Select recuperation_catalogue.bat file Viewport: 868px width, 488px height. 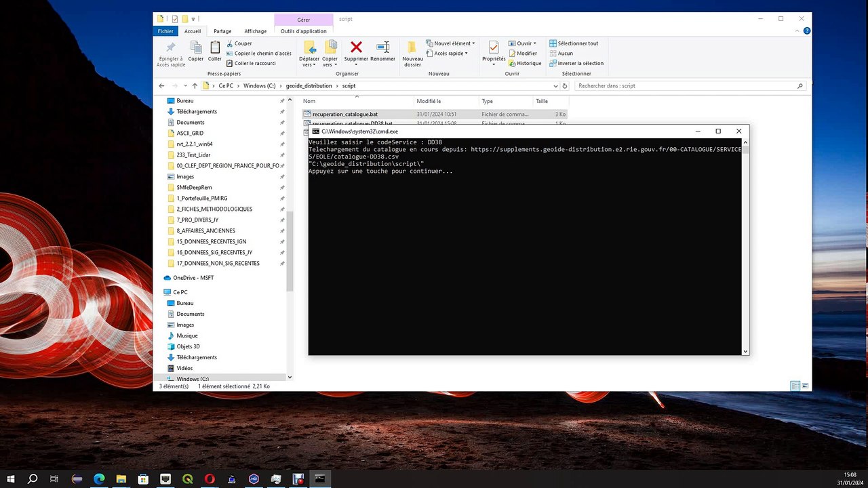(x=345, y=115)
